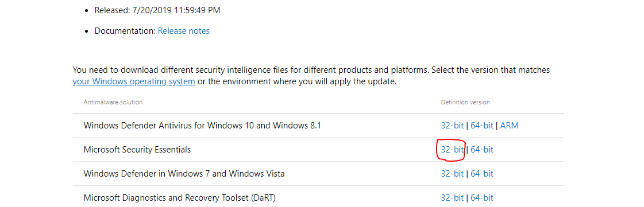Download 64-bit definitions for Windows Defender Antivirus
This screenshot has height=207, width=644.
(x=482, y=126)
